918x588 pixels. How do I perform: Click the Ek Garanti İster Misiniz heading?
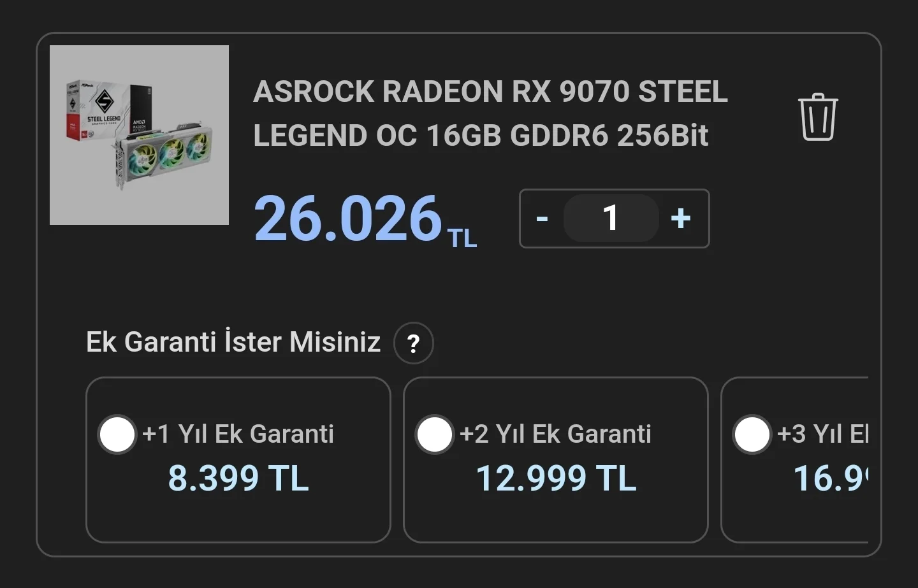[x=233, y=342]
